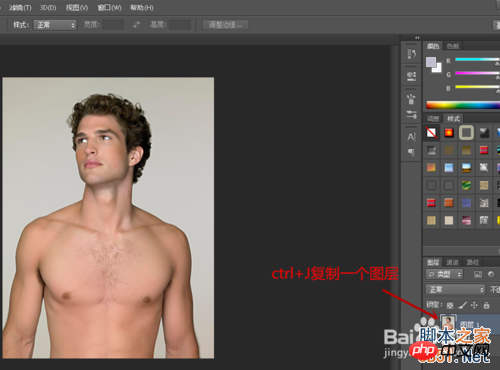This screenshot has width=500, height=370.
Task: Open the 样式 style dropdown set to 正常
Action: tap(55, 25)
